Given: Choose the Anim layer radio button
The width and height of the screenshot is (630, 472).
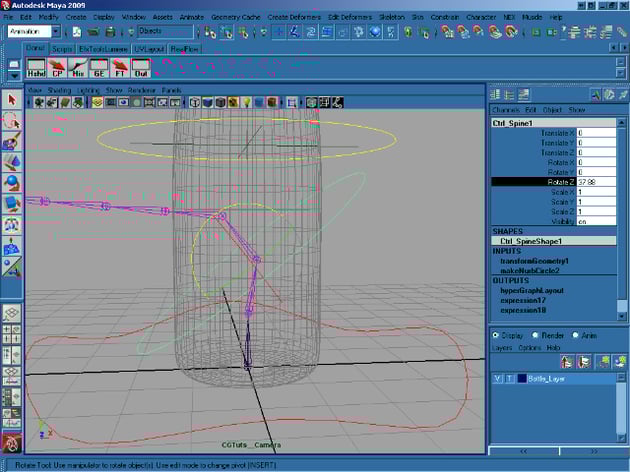Looking at the screenshot, I should click(576, 335).
